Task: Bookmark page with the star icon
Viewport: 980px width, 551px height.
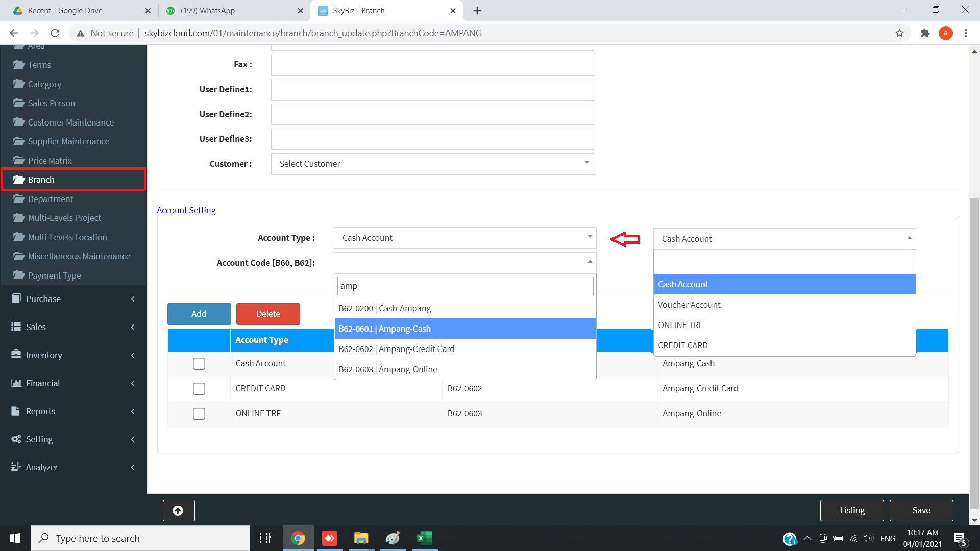Action: point(899,33)
